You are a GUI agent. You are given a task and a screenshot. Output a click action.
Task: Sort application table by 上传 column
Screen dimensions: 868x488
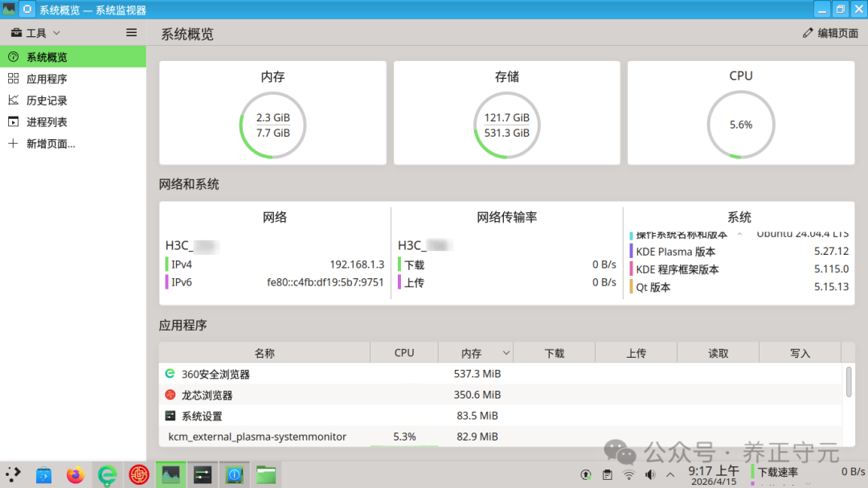pos(636,353)
